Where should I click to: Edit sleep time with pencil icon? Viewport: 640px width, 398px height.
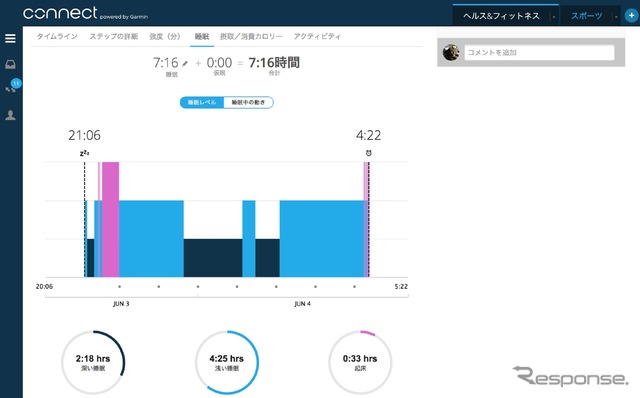(x=185, y=64)
